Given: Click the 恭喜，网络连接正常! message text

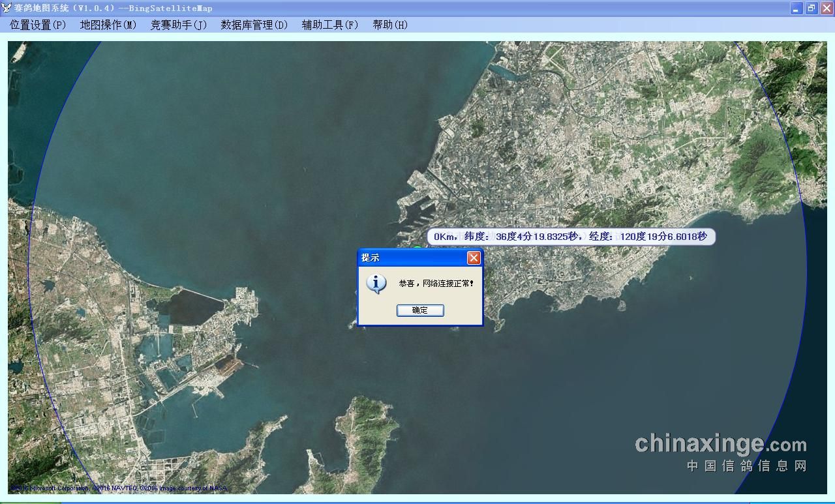Looking at the screenshot, I should coord(436,284).
